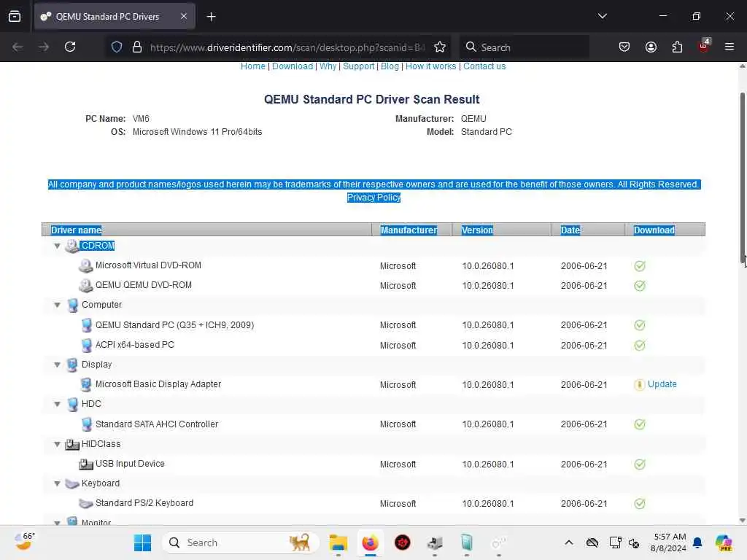This screenshot has width=747, height=560.
Task: Click the CDROM drive category icon
Action: 72,246
